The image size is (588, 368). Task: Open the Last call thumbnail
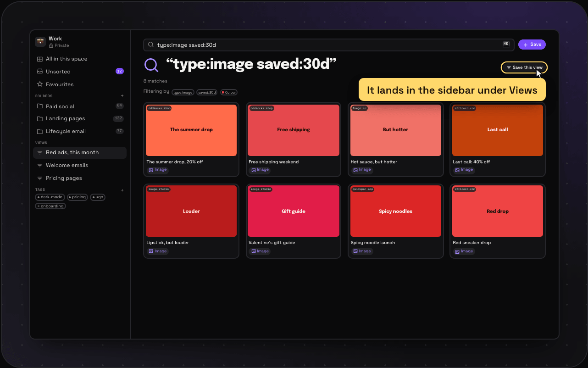point(498,130)
